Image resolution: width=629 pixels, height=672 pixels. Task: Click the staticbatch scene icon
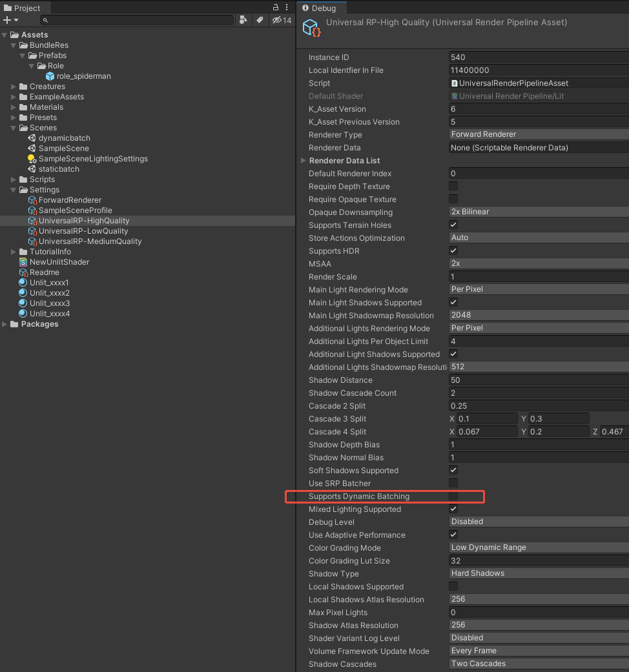point(32,169)
